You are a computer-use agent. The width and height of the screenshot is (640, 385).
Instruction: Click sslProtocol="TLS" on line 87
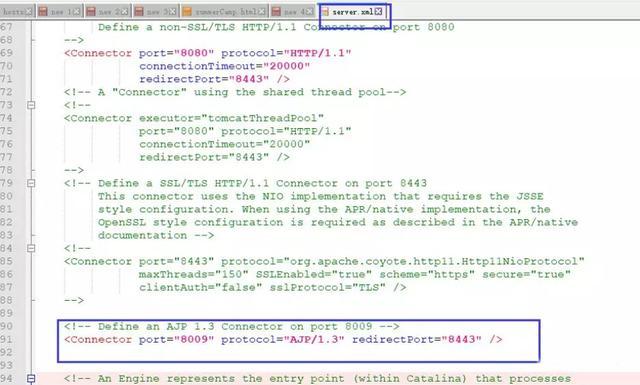[327, 287]
